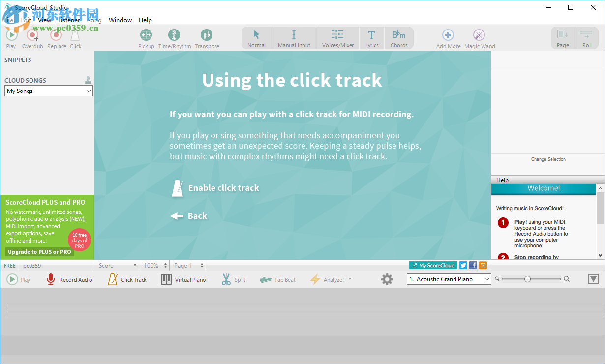The width and height of the screenshot is (605, 364).
Task: Click the zoom out magnifier icon
Action: (x=497, y=279)
